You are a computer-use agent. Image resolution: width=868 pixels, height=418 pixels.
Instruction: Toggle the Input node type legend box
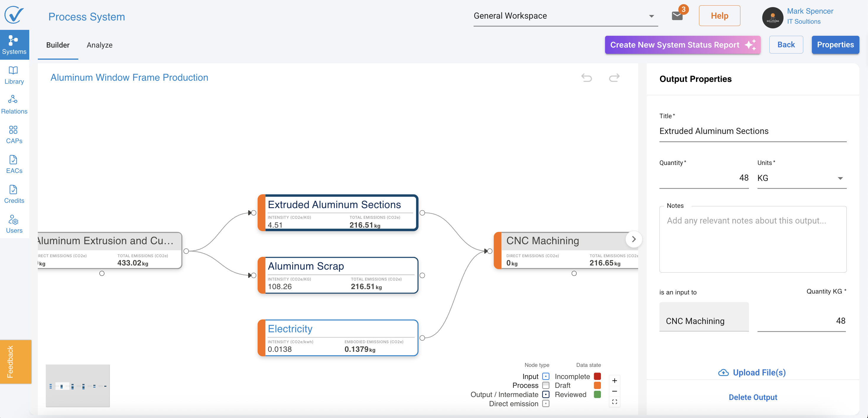pyautogui.click(x=546, y=376)
